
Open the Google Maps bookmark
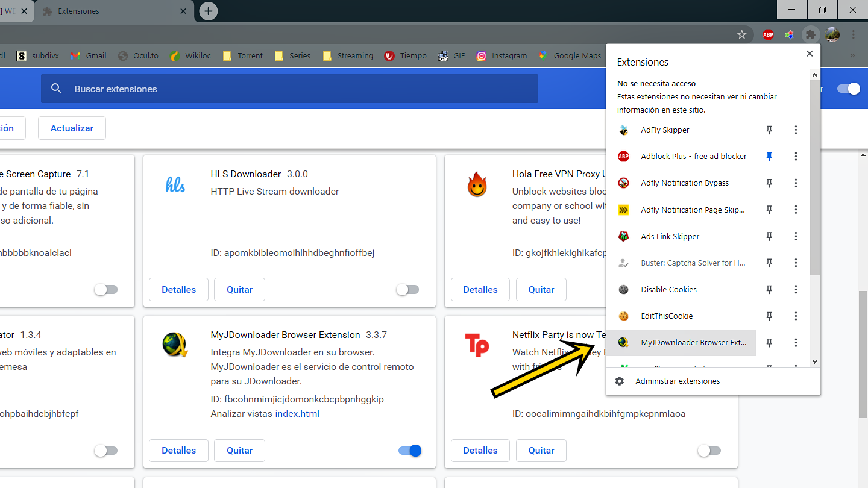[570, 55]
